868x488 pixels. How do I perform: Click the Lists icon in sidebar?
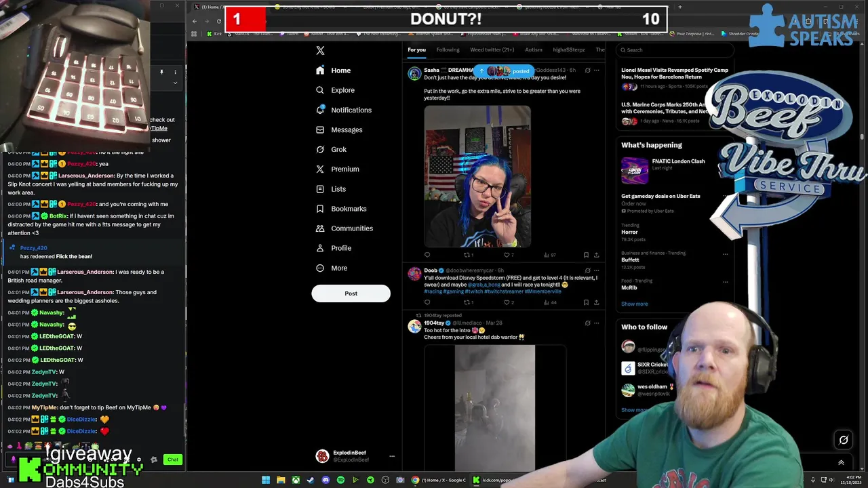[320, 189]
